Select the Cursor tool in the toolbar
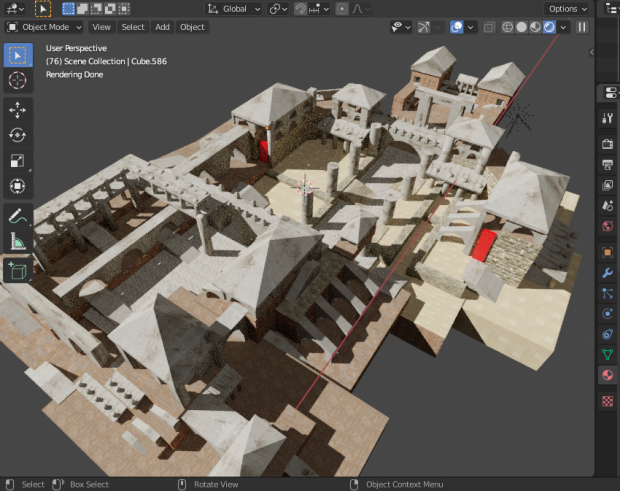The image size is (620, 491). 18,80
